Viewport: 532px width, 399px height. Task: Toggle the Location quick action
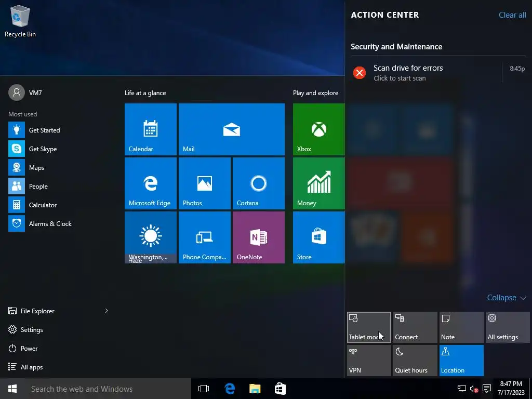coord(461,361)
